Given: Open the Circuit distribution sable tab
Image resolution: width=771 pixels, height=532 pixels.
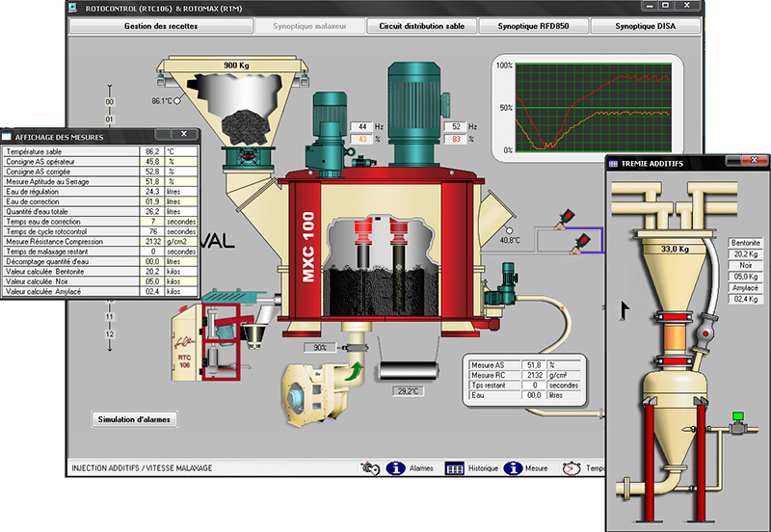Looking at the screenshot, I should 421,26.
